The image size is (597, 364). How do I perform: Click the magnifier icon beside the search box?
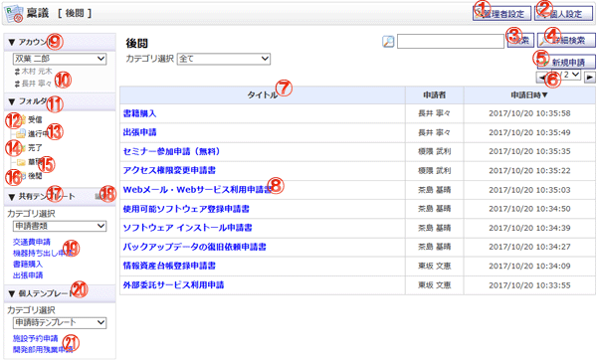[388, 42]
